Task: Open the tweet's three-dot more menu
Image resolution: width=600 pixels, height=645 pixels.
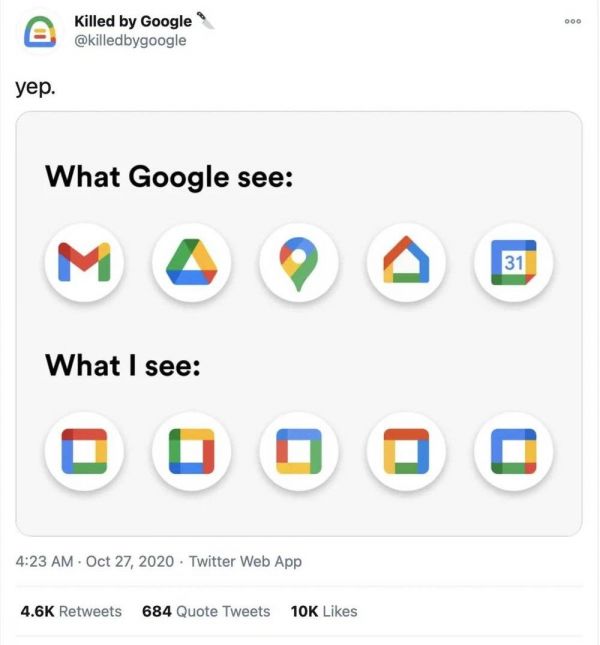Action: (573, 20)
